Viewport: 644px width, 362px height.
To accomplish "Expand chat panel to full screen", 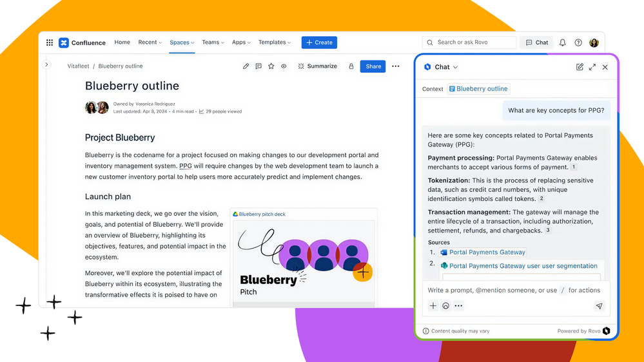I will (592, 67).
